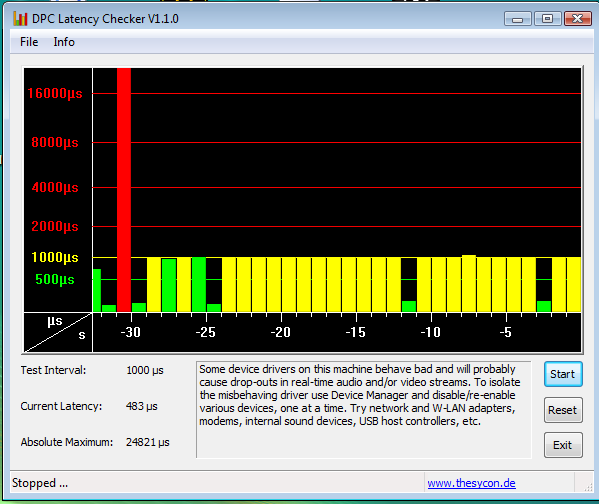Click the Exit button
599x504 pixels.
pyautogui.click(x=563, y=445)
